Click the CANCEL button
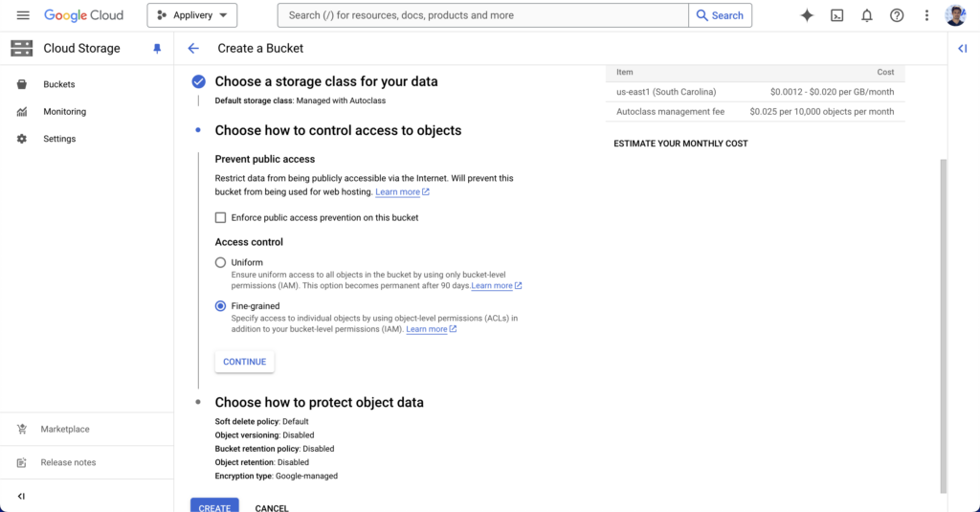This screenshot has height=512, width=980. coord(272,507)
